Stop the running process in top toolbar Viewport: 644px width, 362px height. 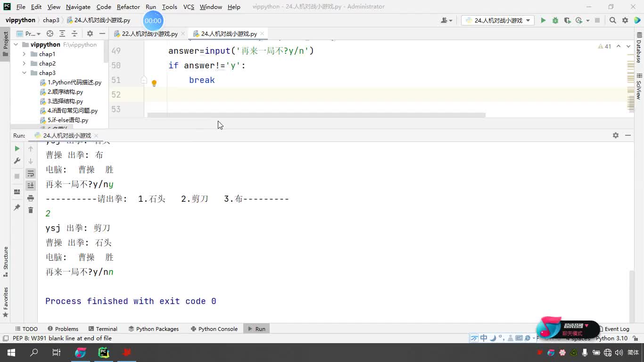pyautogui.click(x=597, y=20)
